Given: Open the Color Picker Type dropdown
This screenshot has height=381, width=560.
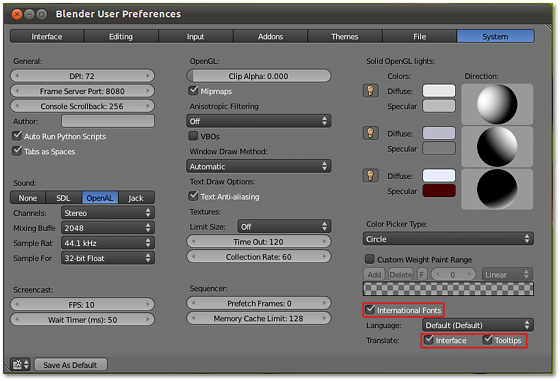Looking at the screenshot, I should coord(448,239).
